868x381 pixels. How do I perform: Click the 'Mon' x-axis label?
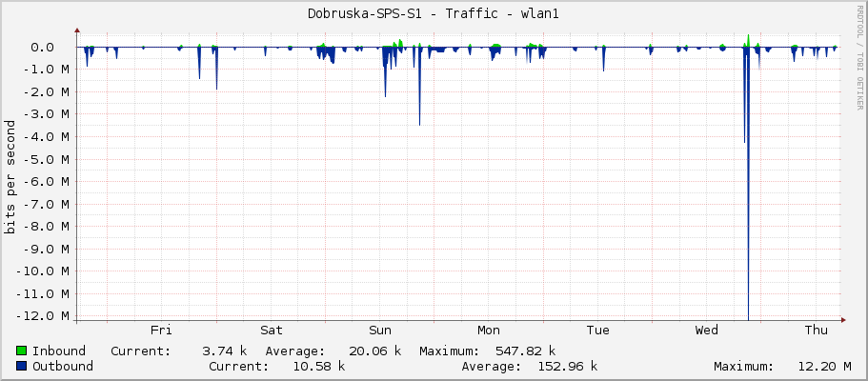click(488, 331)
